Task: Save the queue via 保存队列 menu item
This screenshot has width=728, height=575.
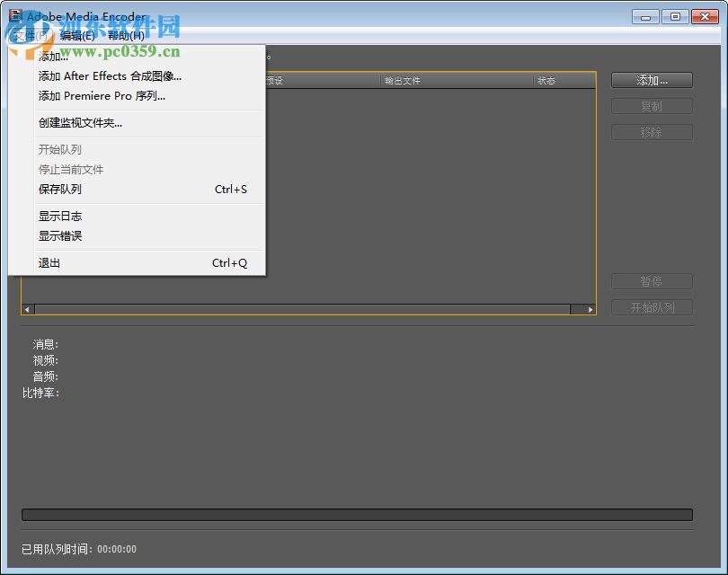Action: pyautogui.click(x=59, y=190)
